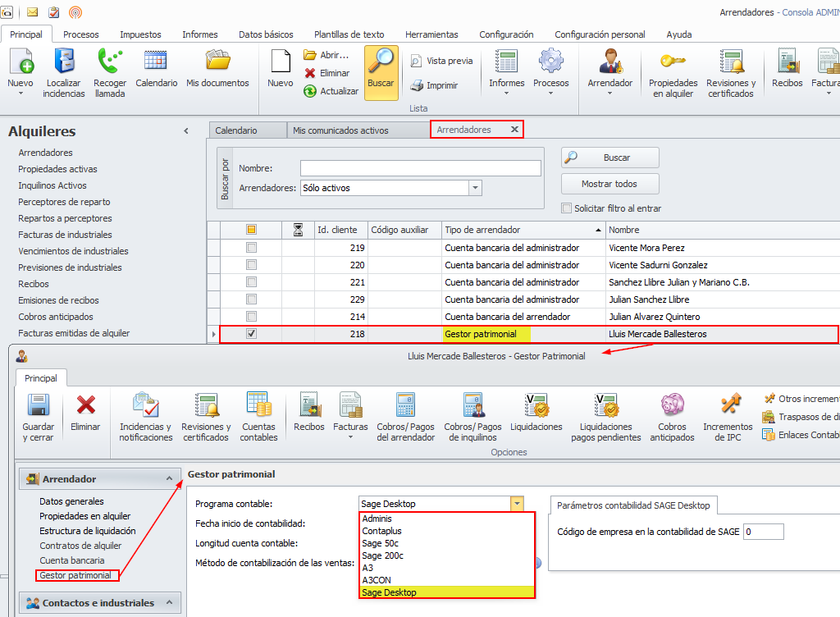Select Contaplus from the program list

click(x=382, y=531)
